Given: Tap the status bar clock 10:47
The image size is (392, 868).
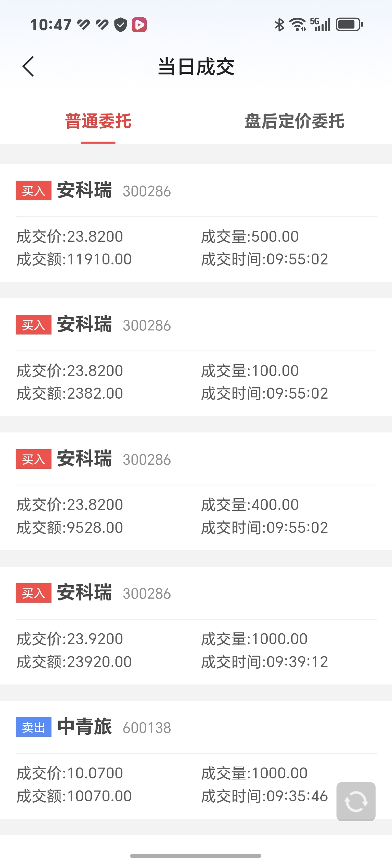Looking at the screenshot, I should tap(51, 25).
